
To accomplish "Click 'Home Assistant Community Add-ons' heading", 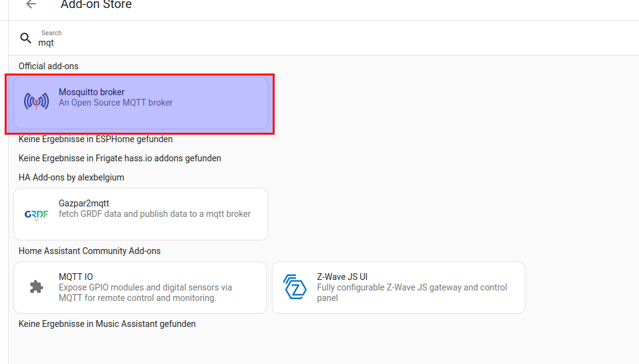I will point(90,251).
